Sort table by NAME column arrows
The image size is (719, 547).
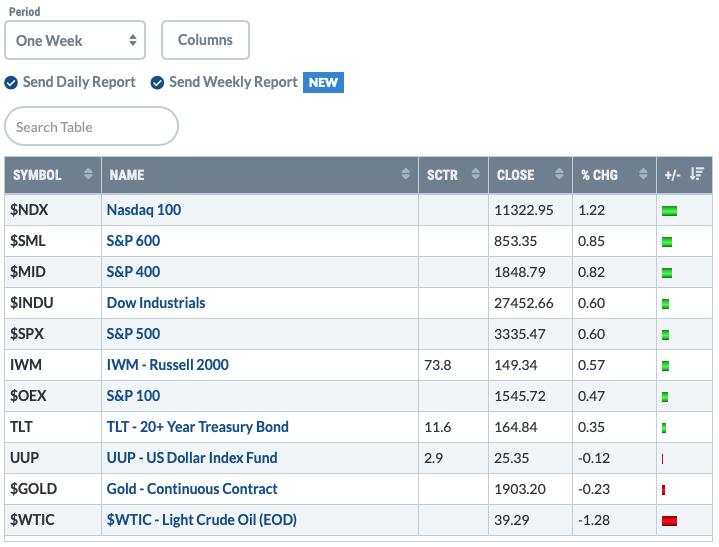405,174
